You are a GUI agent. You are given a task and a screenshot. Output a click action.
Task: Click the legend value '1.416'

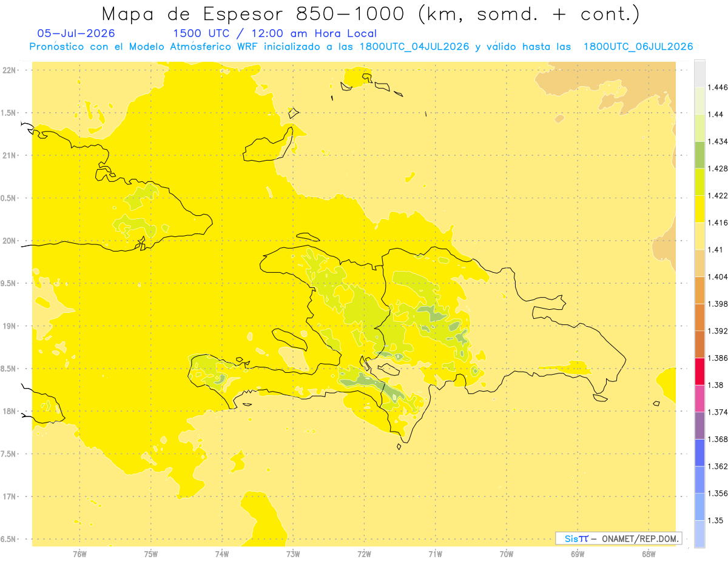coord(718,222)
